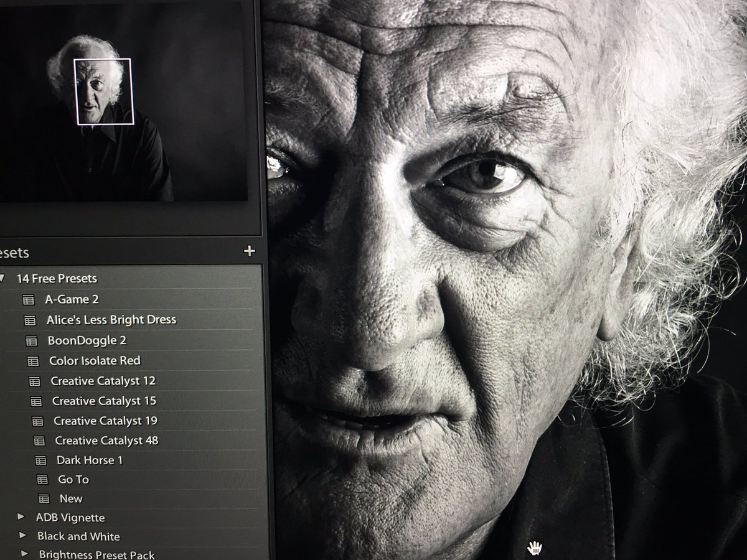Collapse the 14 Free Presets folder
The image size is (747, 560).
3,278
